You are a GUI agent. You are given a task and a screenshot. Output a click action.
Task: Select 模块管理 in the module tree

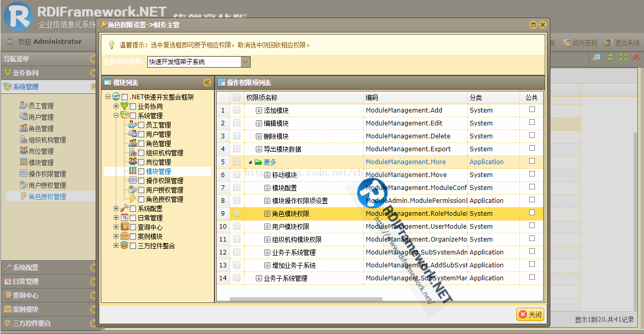[x=158, y=171]
